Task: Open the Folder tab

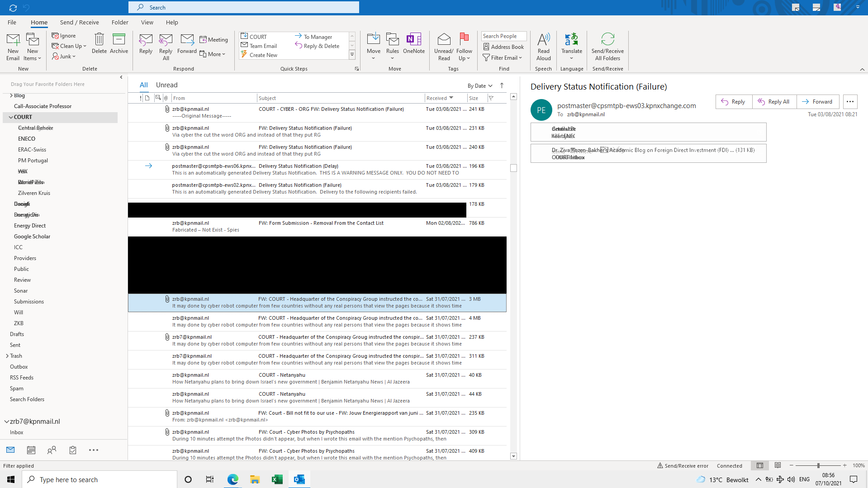Action: point(120,22)
